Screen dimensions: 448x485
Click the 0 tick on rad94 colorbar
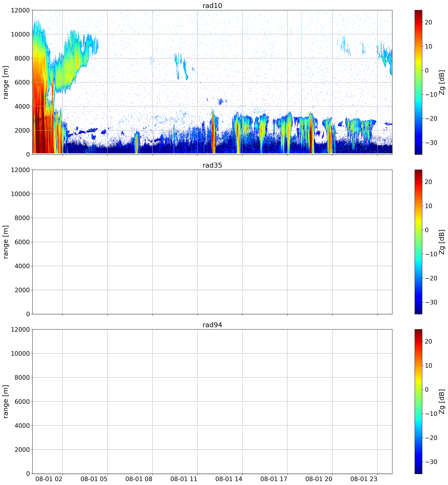coord(427,390)
